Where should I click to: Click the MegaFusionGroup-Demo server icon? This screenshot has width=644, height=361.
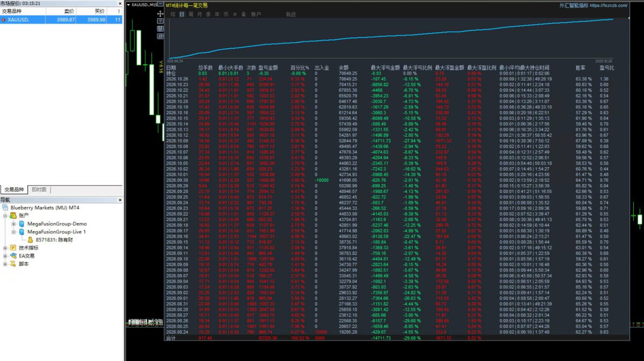pos(21,224)
